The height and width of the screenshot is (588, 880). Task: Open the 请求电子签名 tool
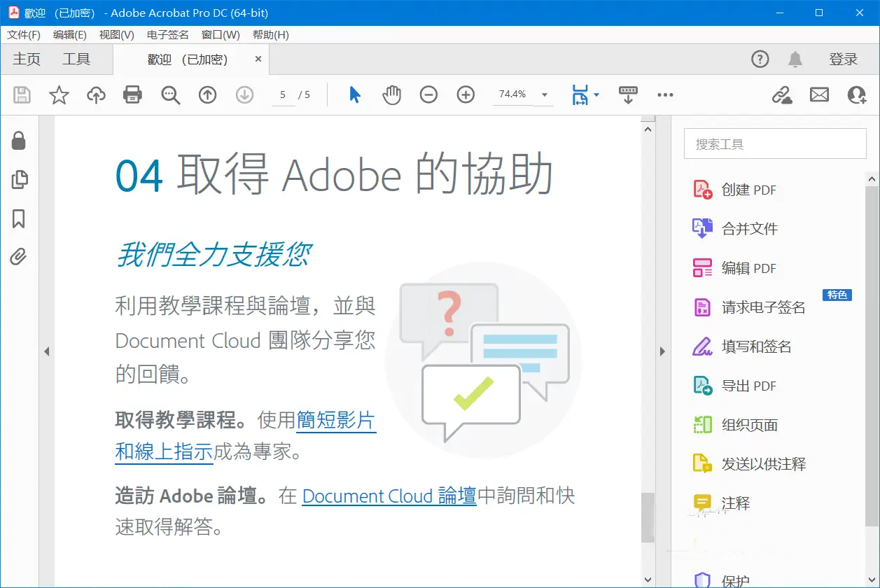coord(749,307)
